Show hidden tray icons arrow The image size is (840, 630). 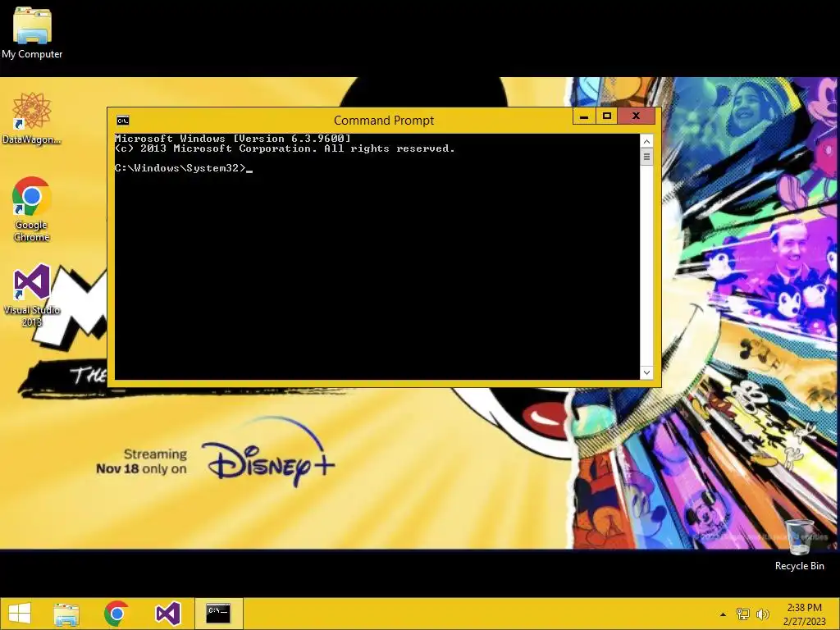click(x=724, y=614)
